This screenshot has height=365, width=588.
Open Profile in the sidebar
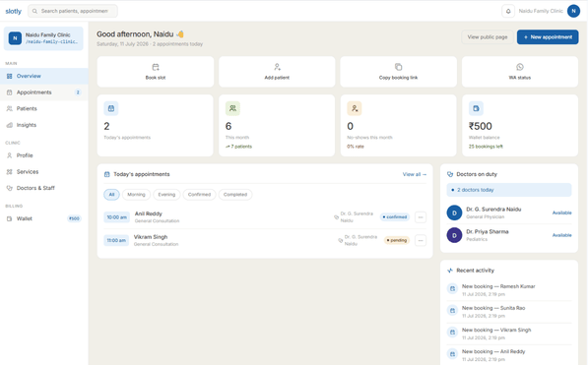click(44, 155)
